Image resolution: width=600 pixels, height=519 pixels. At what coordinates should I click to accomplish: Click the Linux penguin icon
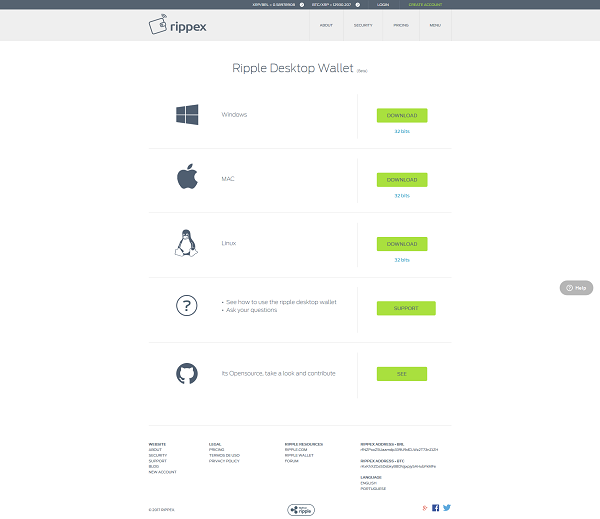186,243
